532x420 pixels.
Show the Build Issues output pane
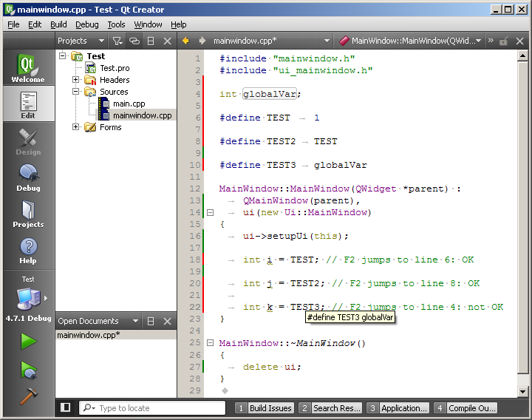tap(265, 407)
